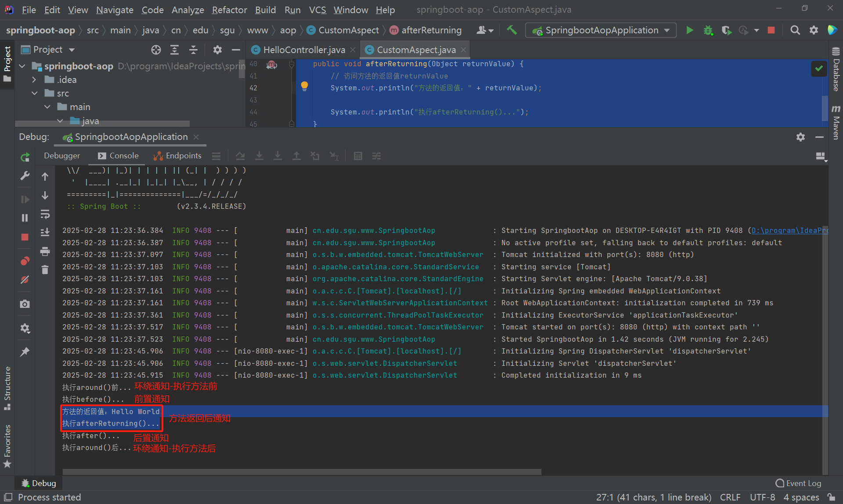
Task: Click the Debug bug icon in toolbar
Action: 708,30
